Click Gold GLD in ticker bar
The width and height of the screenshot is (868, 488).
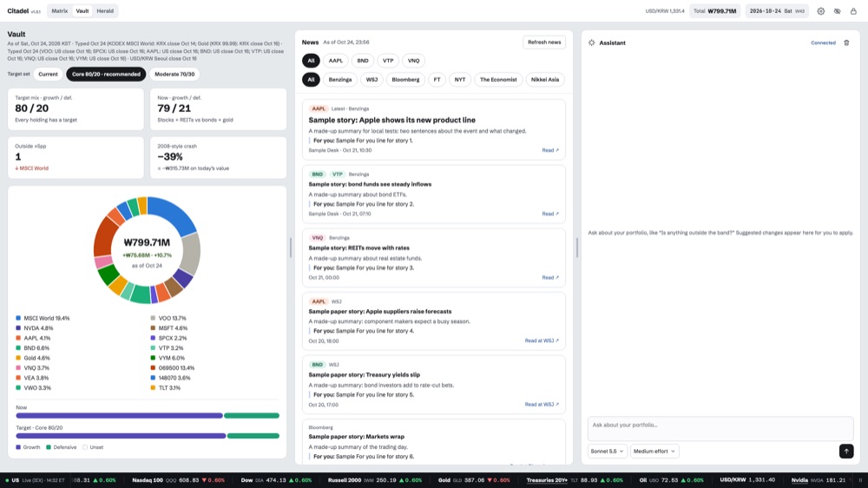(x=474, y=480)
